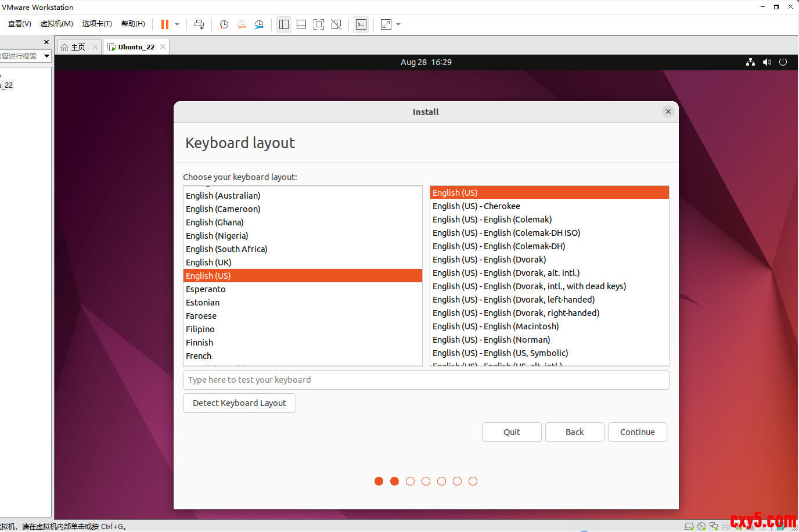Open the 虚拟机(M) menu
Viewport: 799px width, 532px height.
(x=56, y=24)
